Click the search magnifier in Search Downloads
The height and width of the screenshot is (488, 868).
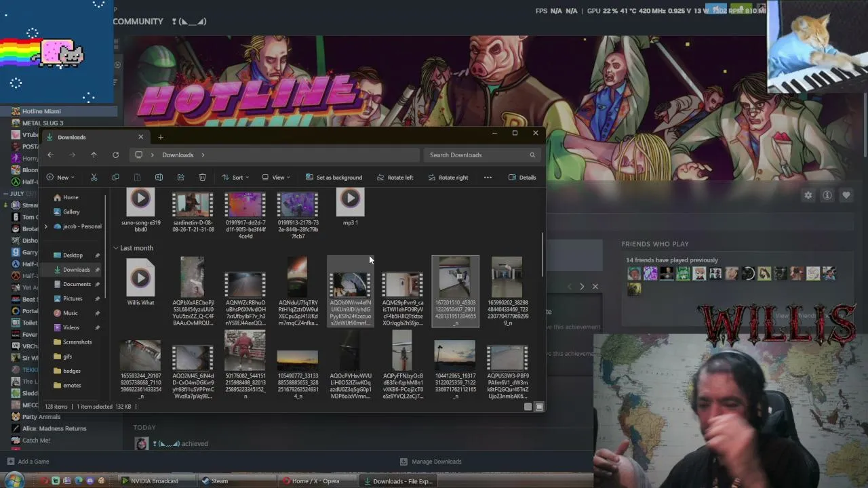(x=532, y=155)
